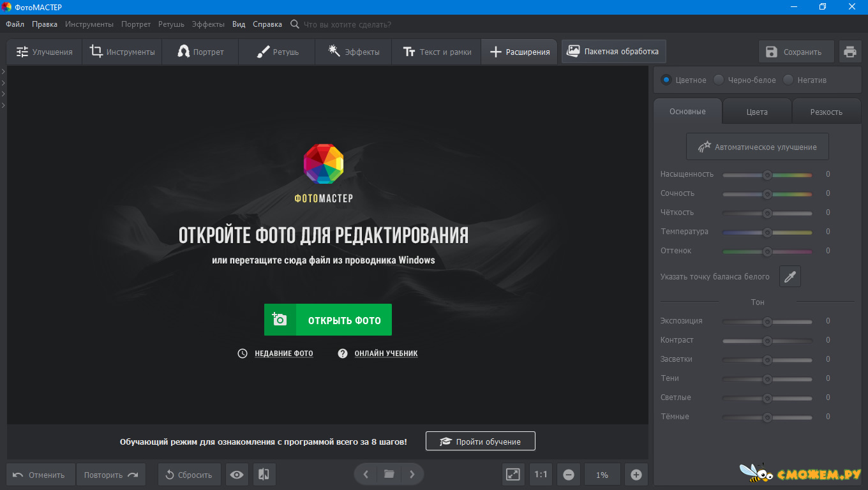
Task: Click Пакетная обработка button
Action: (x=614, y=51)
